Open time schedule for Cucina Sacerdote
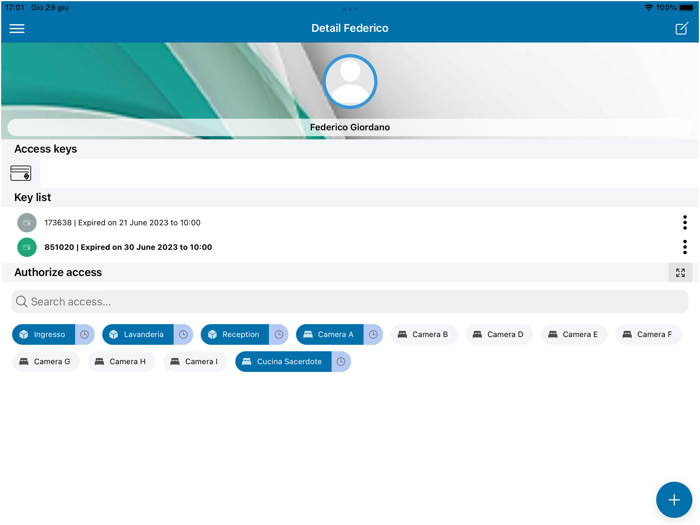The height and width of the screenshot is (525, 700). click(341, 362)
